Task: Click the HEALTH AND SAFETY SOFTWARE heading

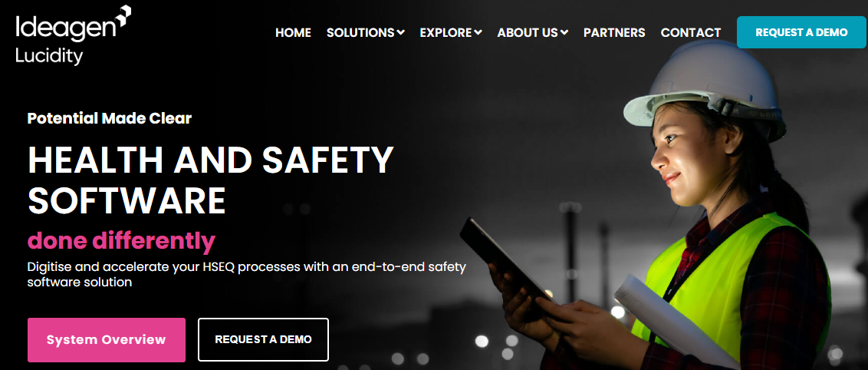Action: 210,180
